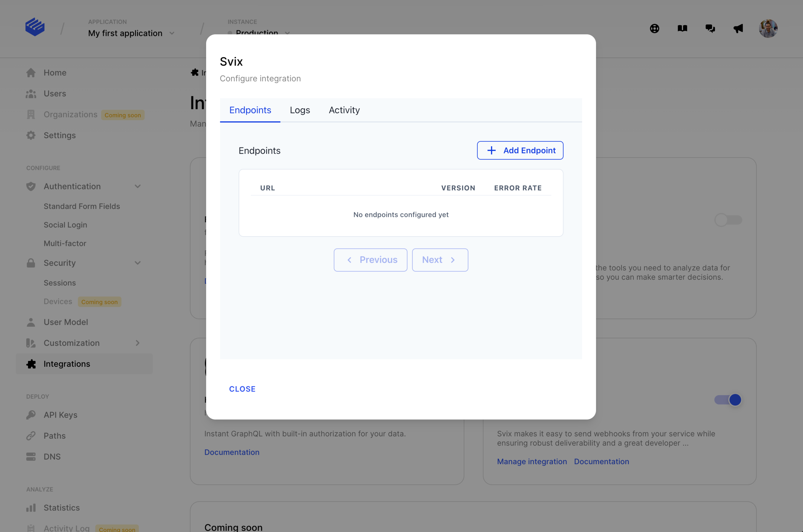
Task: Open Standard Form Fields page
Action: 82,206
